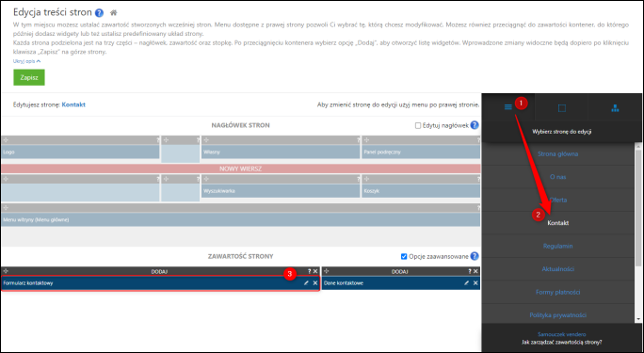Click the Formularz kontaktowy widget row
Image resolution: width=644 pixels, height=353 pixels.
click(160, 282)
